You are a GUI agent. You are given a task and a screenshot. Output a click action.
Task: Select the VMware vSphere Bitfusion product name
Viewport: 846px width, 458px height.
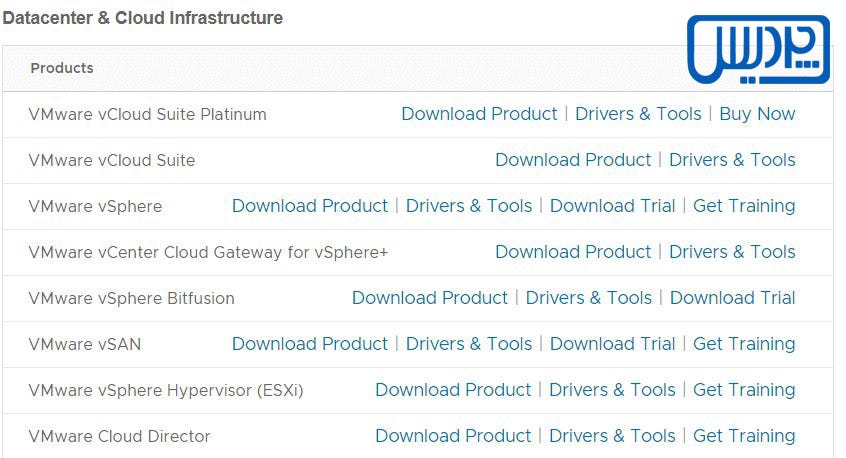coord(132,298)
